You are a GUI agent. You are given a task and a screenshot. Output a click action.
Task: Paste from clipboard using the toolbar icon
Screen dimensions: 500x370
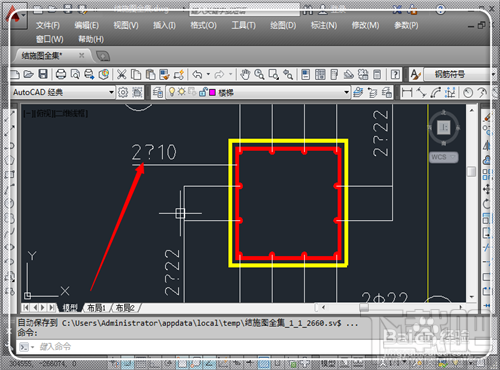150,74
